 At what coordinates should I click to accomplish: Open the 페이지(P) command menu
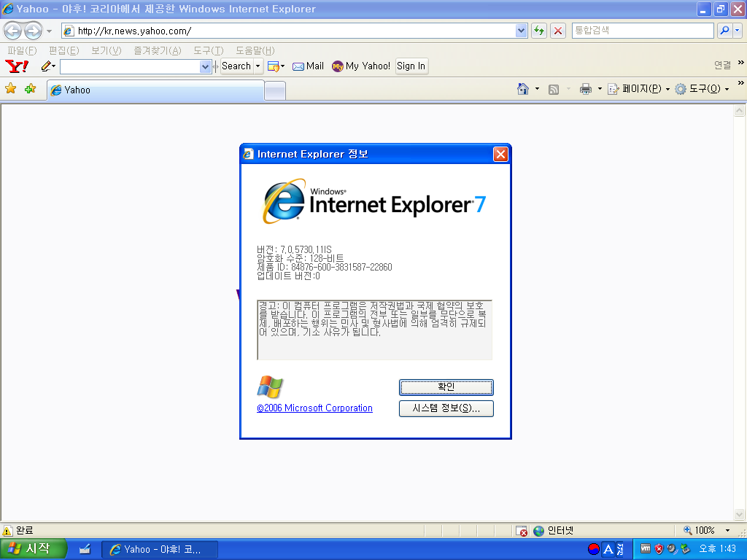[x=639, y=89]
